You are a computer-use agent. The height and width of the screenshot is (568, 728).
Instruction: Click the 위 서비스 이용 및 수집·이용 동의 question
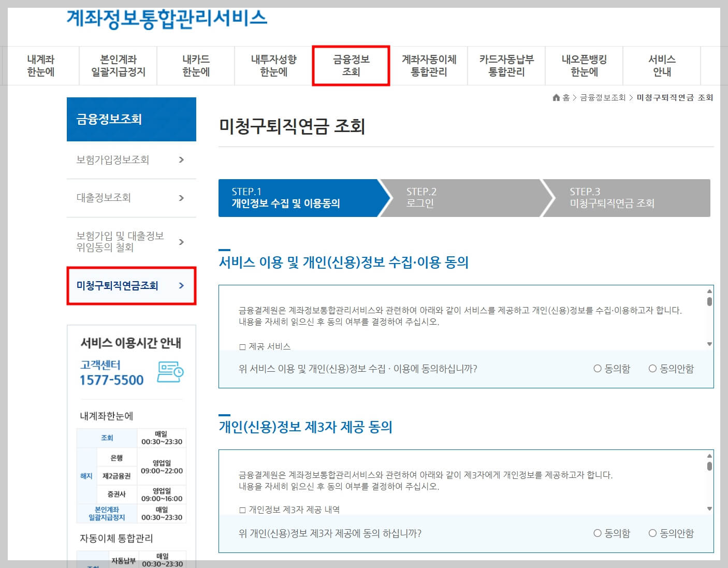pyautogui.click(x=358, y=369)
